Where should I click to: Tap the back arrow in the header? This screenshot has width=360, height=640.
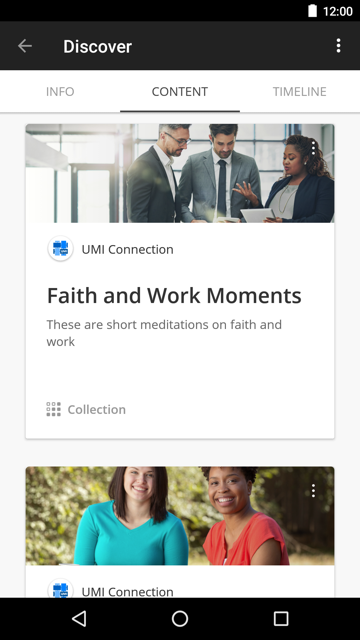(25, 46)
